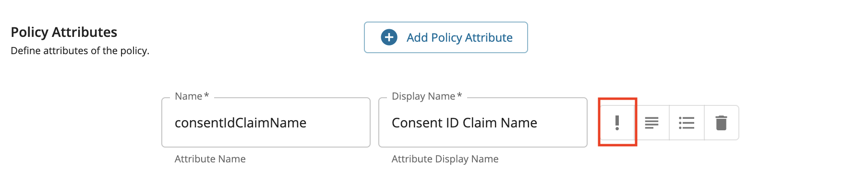The height and width of the screenshot is (183, 868).
Task: Click the Attribute Name helper text
Action: 210,159
